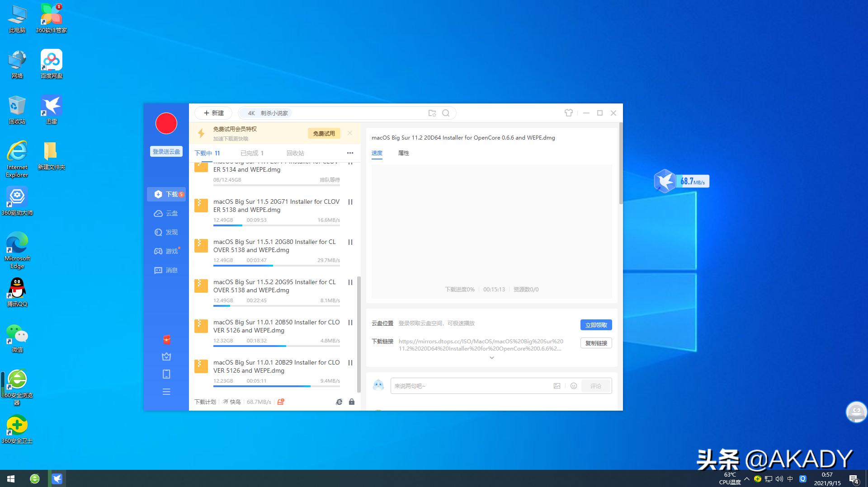Open the hamburger menu at sidebar bottom

[x=166, y=391]
